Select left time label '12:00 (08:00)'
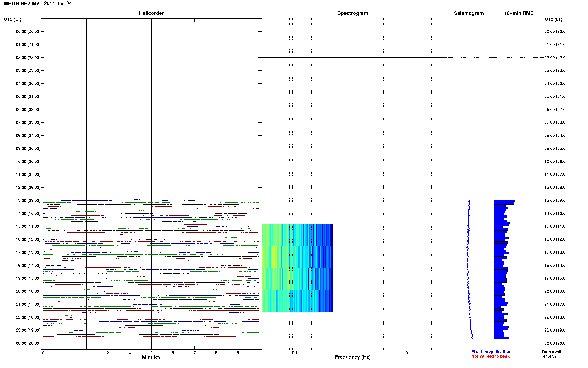The image size is (588, 368). (x=28, y=187)
